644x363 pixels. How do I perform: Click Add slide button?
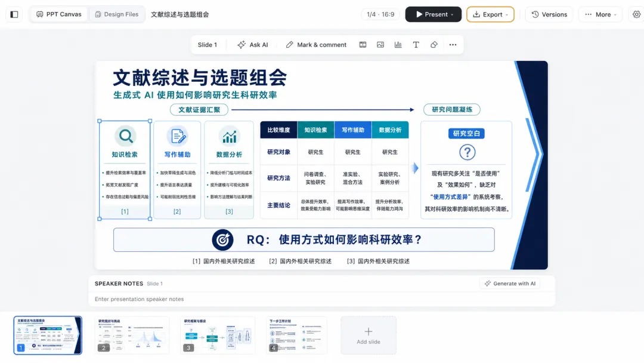(369, 336)
